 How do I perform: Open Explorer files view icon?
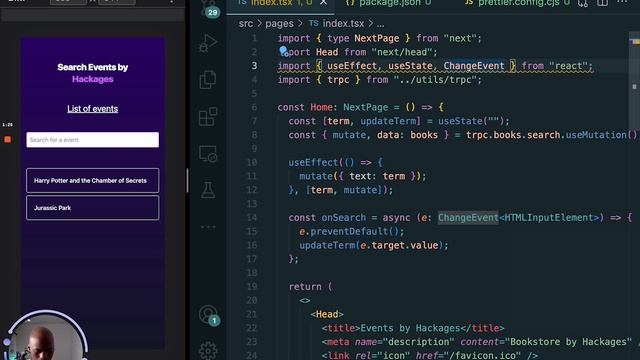click(x=208, y=79)
